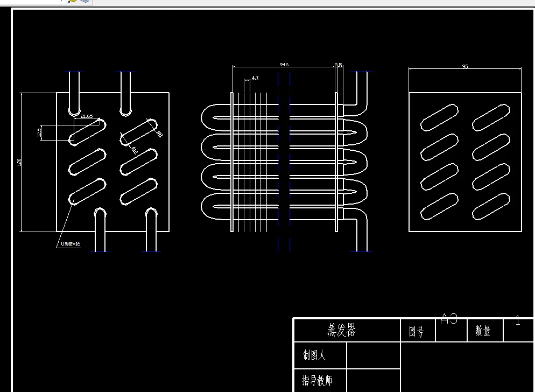
Task: Click the U形管×16 leader annotation
Action: pos(71,244)
